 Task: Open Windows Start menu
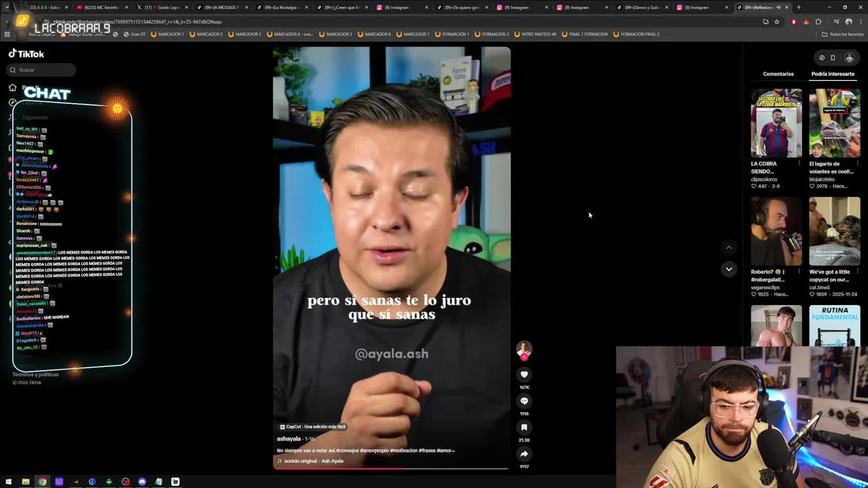8,482
